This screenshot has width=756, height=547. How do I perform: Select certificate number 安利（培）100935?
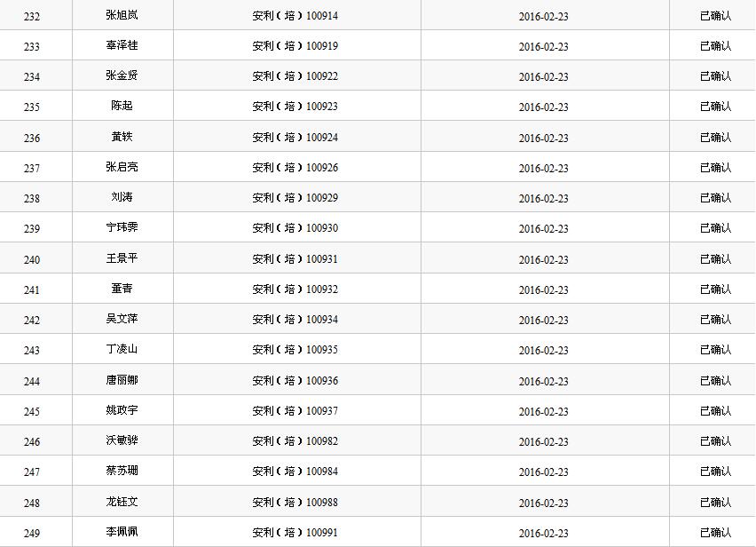click(x=295, y=350)
